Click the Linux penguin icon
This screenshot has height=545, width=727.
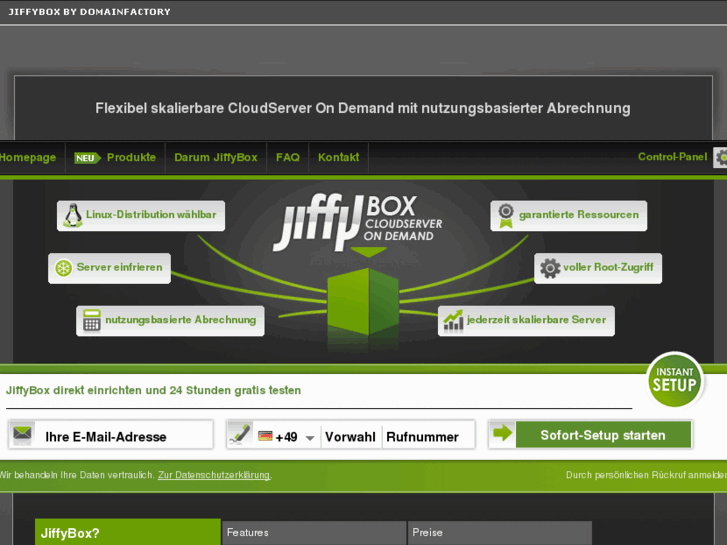[73, 215]
